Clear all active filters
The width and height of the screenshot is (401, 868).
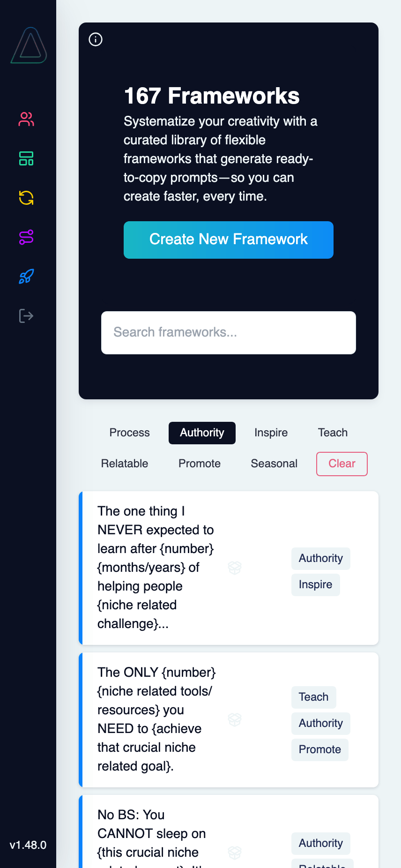click(x=342, y=464)
